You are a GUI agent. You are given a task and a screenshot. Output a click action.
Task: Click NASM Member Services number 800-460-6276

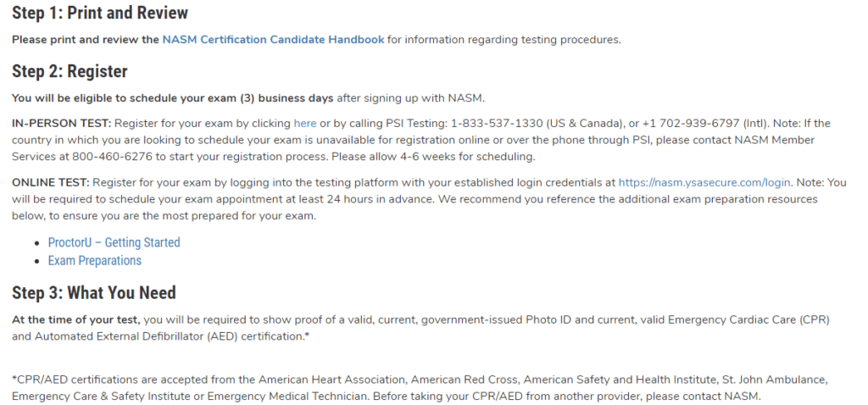pos(112,157)
